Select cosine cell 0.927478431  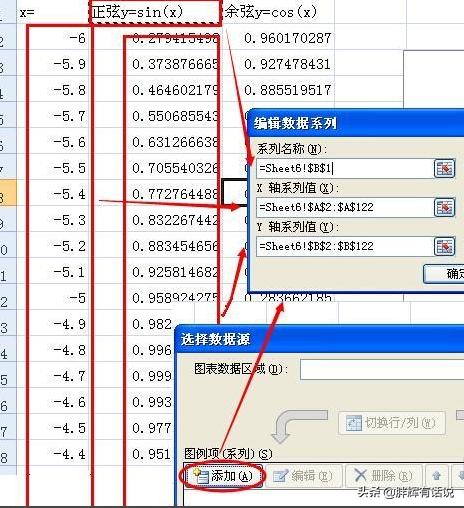(x=278, y=64)
